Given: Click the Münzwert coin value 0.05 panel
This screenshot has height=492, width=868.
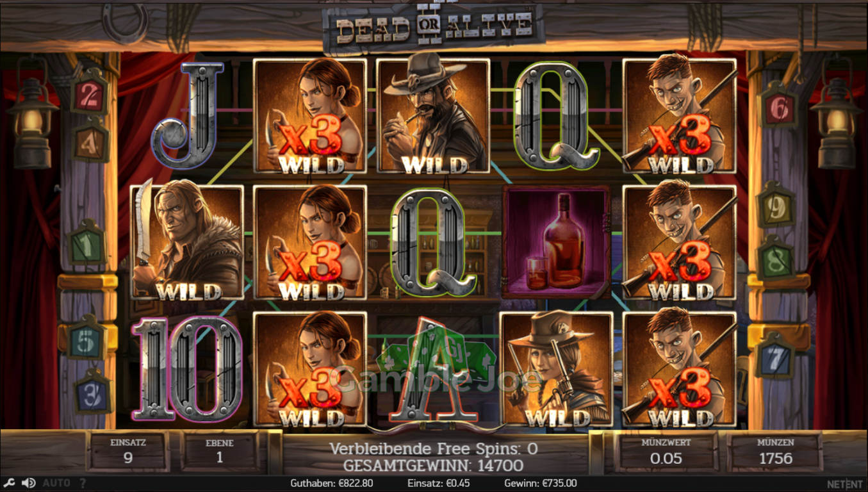Looking at the screenshot, I should pyautogui.click(x=666, y=452).
